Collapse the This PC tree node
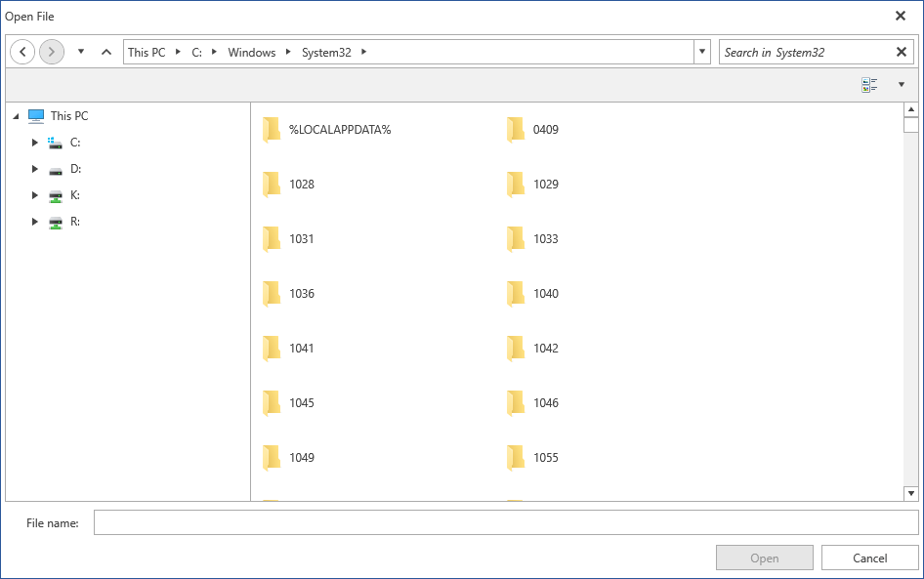 click(14, 115)
